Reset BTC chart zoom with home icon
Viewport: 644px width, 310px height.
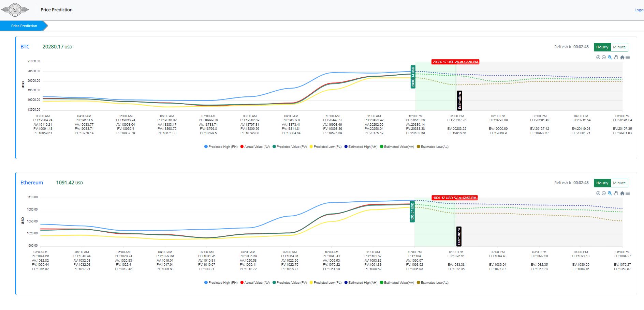pyautogui.click(x=622, y=57)
